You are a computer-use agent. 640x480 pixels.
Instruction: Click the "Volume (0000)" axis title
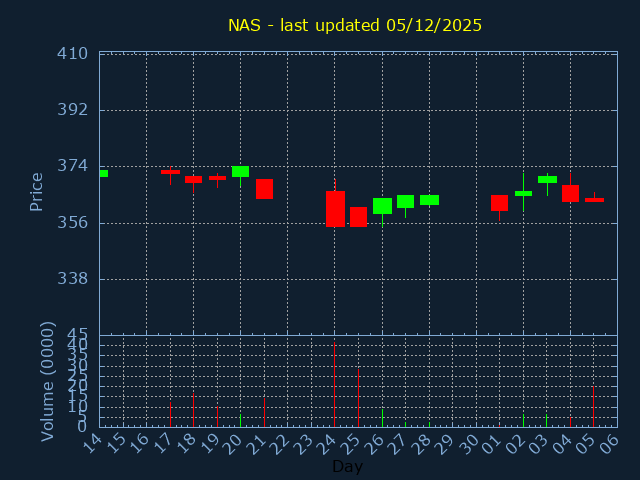(47, 381)
